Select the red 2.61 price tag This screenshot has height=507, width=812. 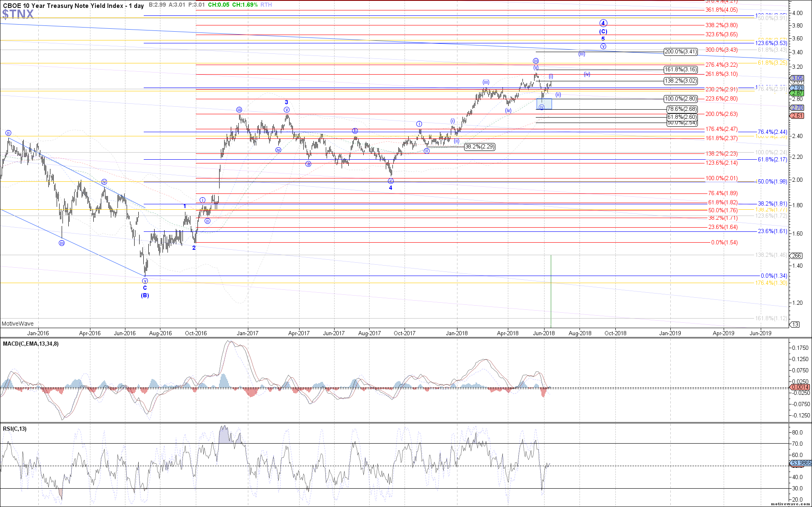click(x=797, y=115)
